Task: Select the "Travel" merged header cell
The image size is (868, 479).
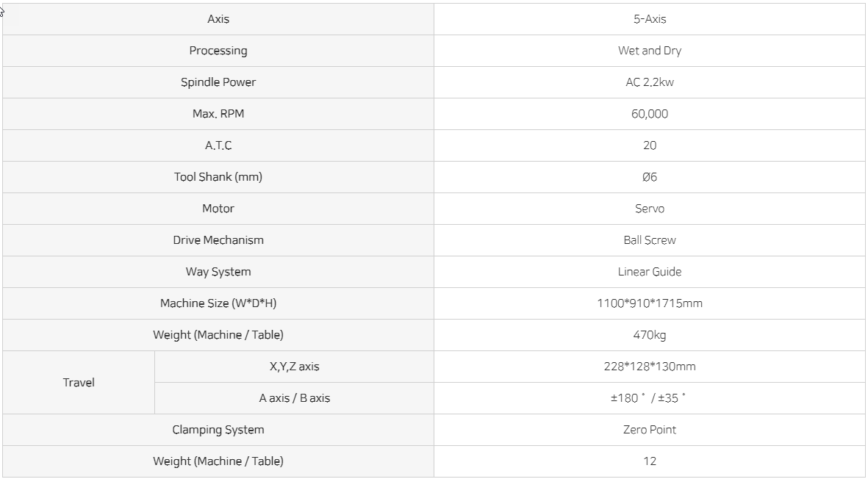Action: 79,383
